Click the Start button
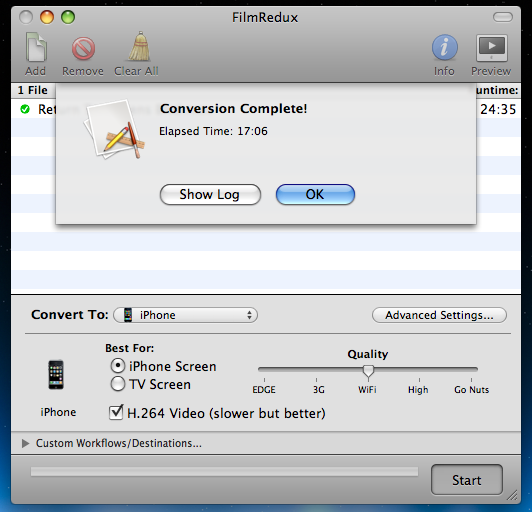Viewport: 532px width, 512px height. [x=467, y=480]
